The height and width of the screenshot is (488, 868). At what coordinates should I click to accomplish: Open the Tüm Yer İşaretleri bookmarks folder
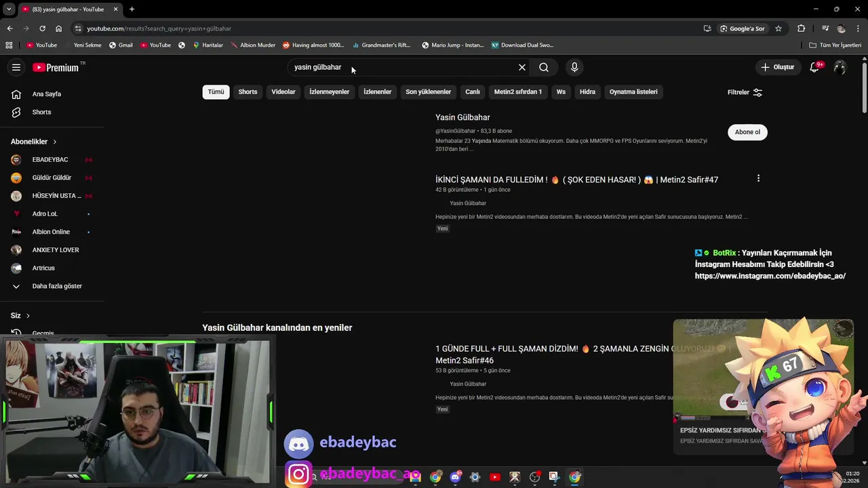click(835, 45)
